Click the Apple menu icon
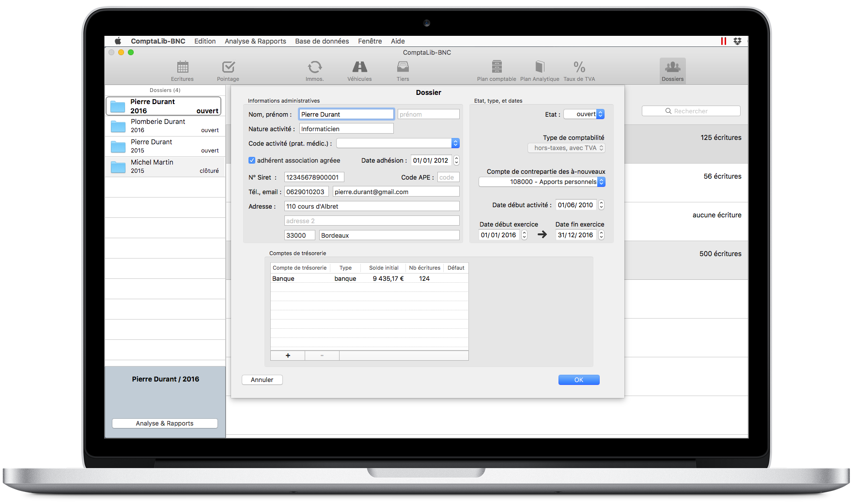853x504 pixels. (x=118, y=41)
